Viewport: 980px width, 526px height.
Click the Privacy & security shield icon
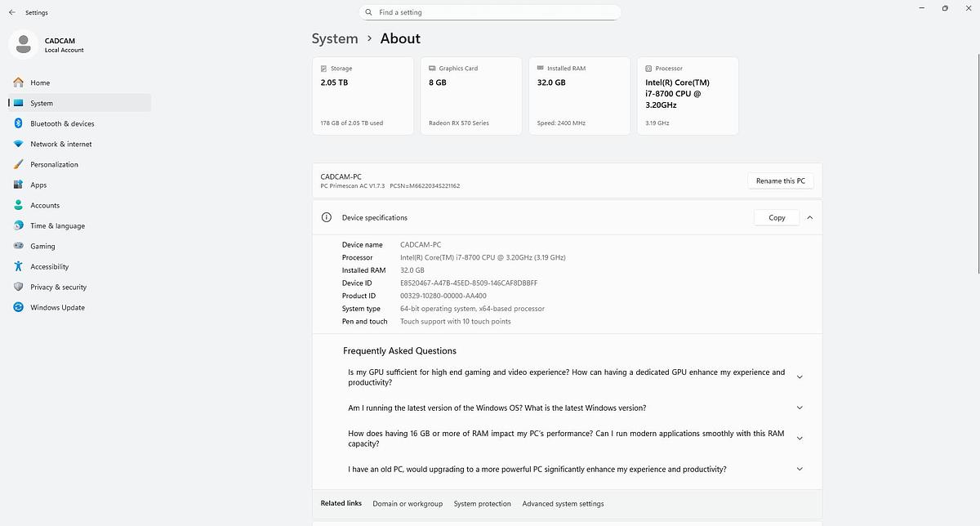pos(18,287)
